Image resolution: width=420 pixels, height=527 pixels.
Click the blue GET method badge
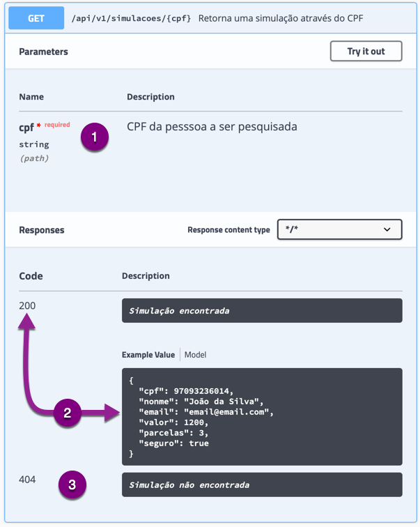tap(36, 18)
